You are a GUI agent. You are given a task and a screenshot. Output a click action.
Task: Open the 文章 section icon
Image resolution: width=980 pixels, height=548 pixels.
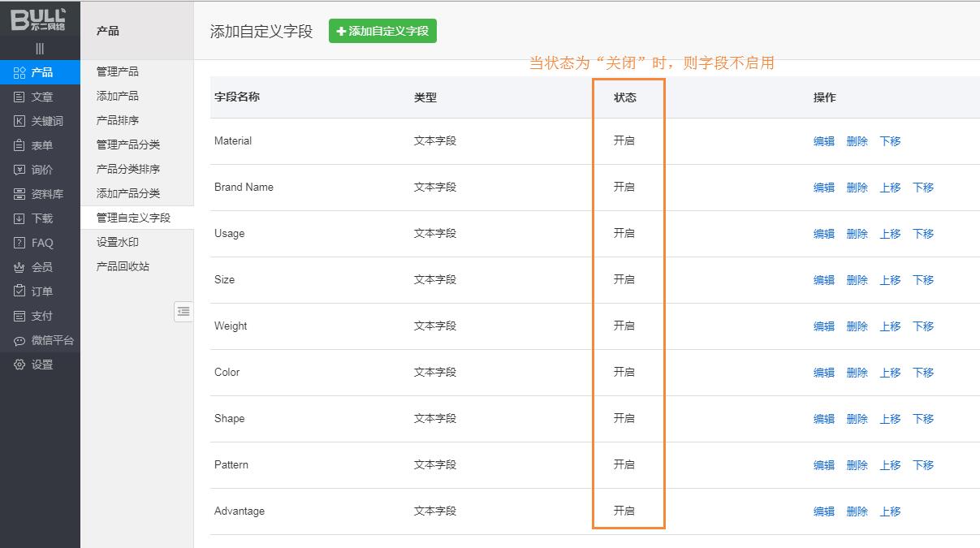point(19,97)
